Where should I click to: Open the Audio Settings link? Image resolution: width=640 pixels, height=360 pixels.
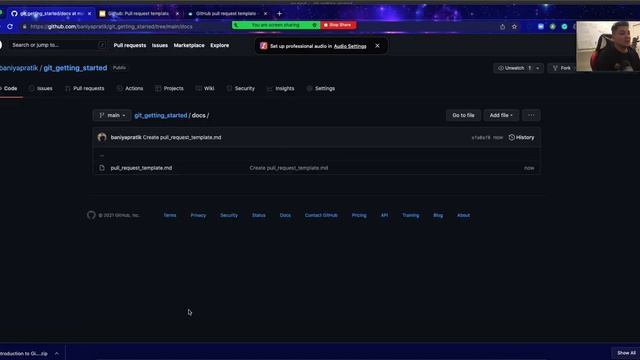(350, 46)
